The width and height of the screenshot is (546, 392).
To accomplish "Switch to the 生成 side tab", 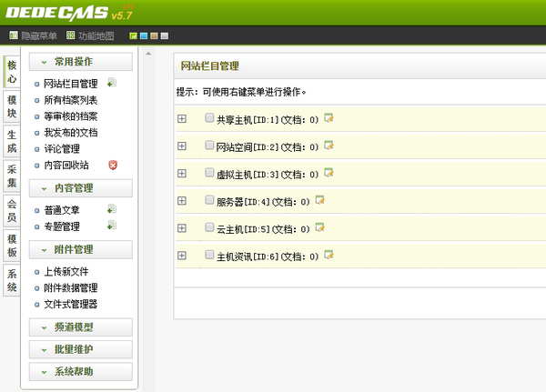I will [12, 141].
